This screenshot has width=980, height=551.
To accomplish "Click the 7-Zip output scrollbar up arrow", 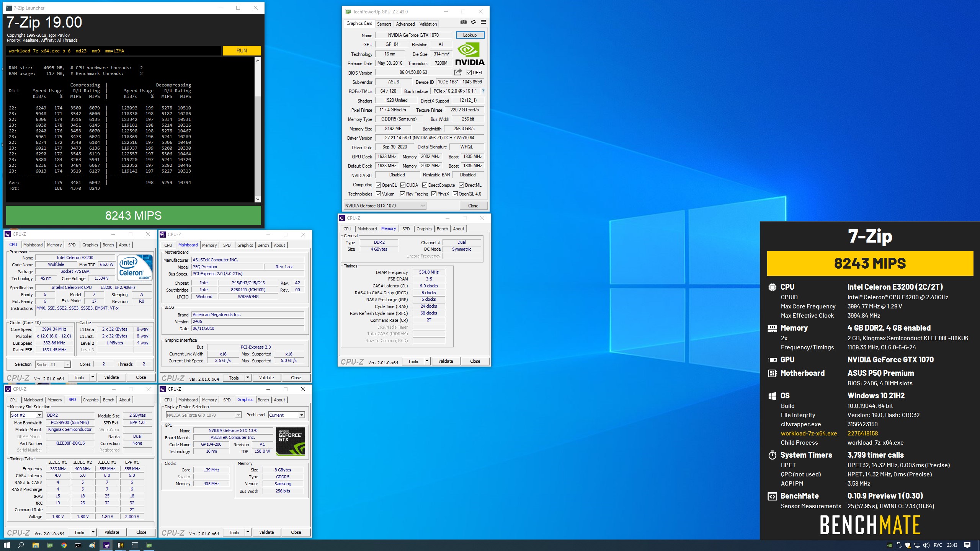I will click(x=258, y=60).
